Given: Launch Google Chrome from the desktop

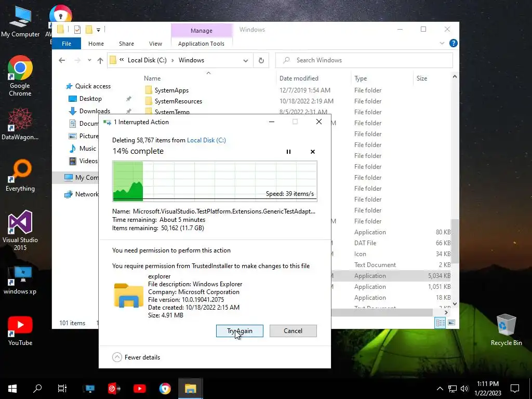Looking at the screenshot, I should 20,76.
